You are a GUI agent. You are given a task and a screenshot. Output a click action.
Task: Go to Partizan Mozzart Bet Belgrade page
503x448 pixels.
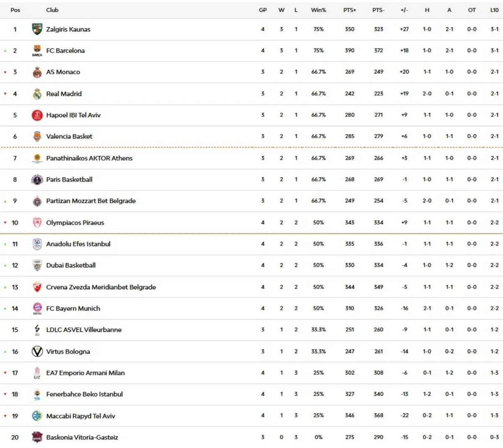tap(91, 201)
